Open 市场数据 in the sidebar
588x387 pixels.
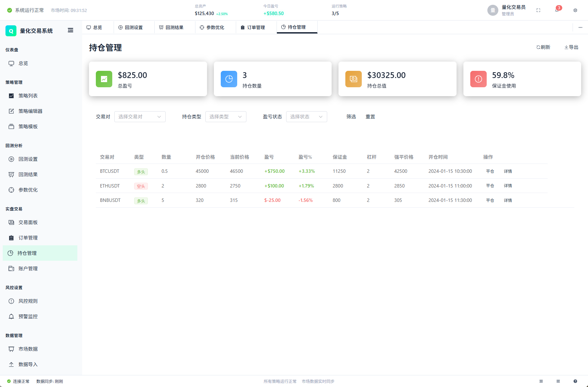point(40,349)
